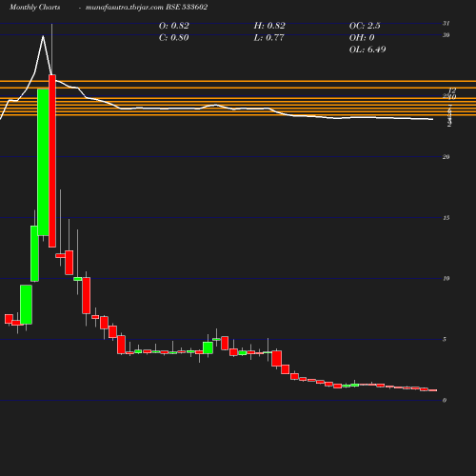The image size is (476, 476).
Task: Click the '20' price axis label
Action: click(446, 157)
